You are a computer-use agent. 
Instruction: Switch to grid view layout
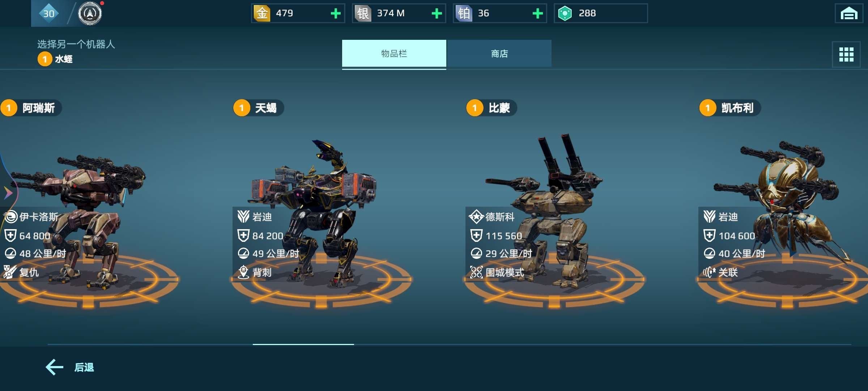point(846,55)
